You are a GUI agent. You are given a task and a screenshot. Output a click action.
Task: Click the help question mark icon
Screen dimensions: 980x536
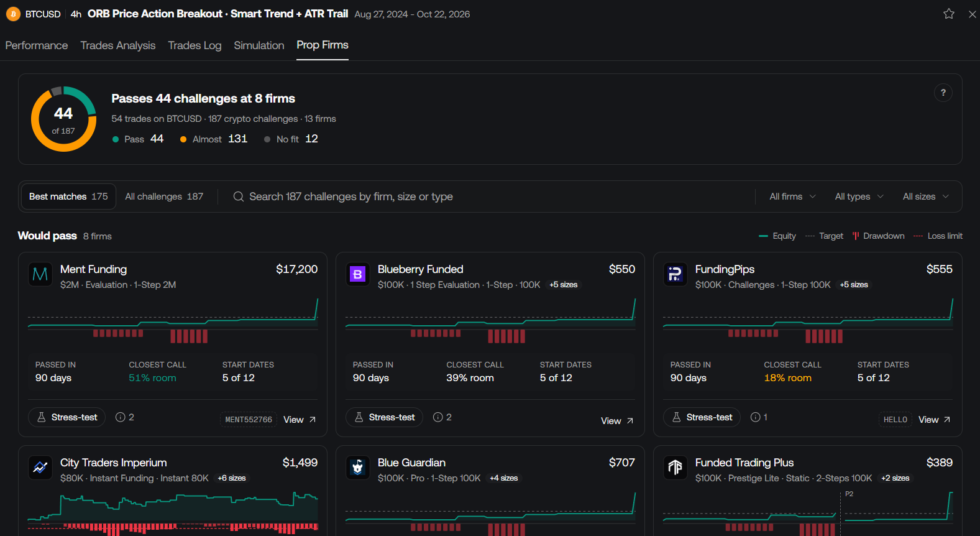tap(943, 93)
